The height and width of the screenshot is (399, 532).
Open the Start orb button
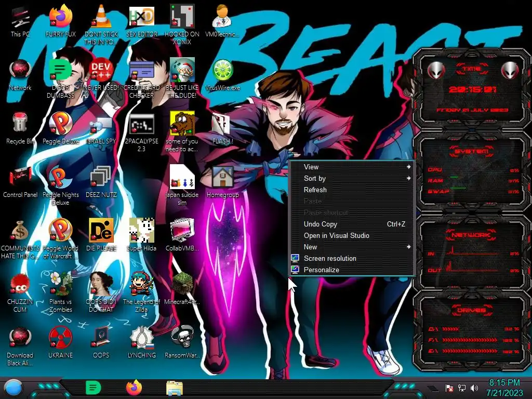coord(14,388)
